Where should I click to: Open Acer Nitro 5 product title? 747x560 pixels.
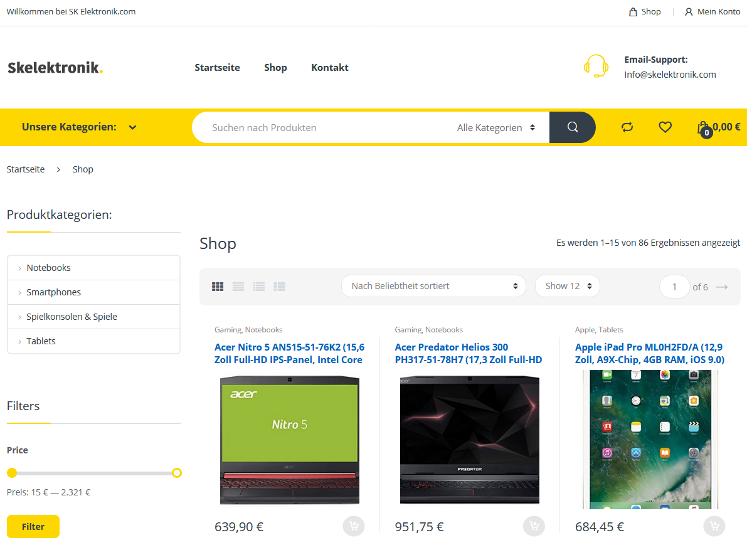[289, 353]
